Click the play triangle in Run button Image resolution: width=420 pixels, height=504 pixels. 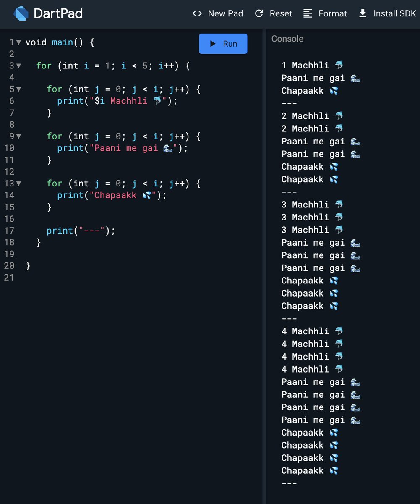213,44
